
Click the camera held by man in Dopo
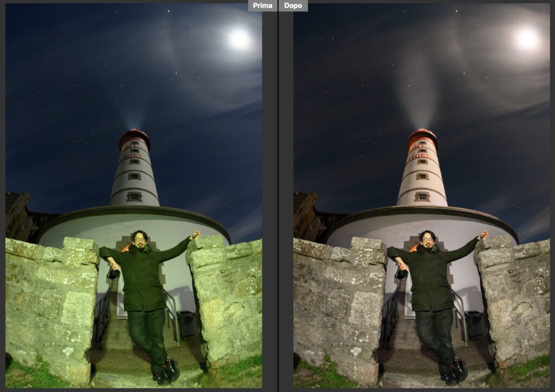coord(401,274)
